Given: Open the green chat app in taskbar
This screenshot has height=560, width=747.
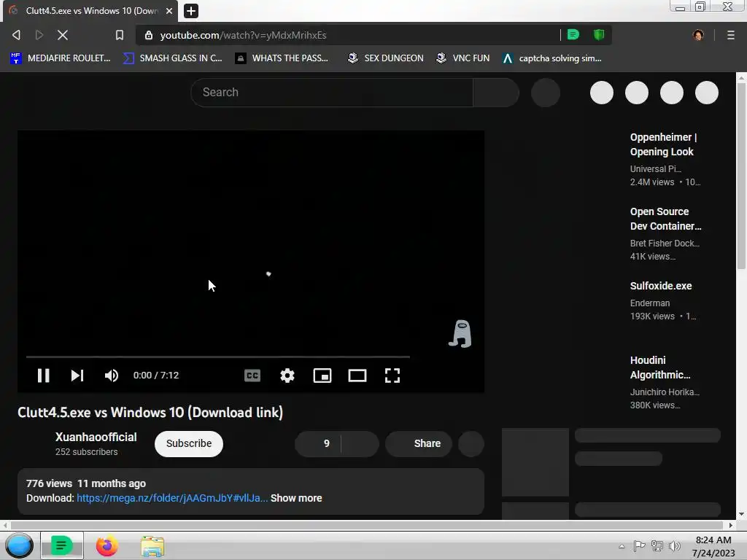Looking at the screenshot, I should (61, 545).
